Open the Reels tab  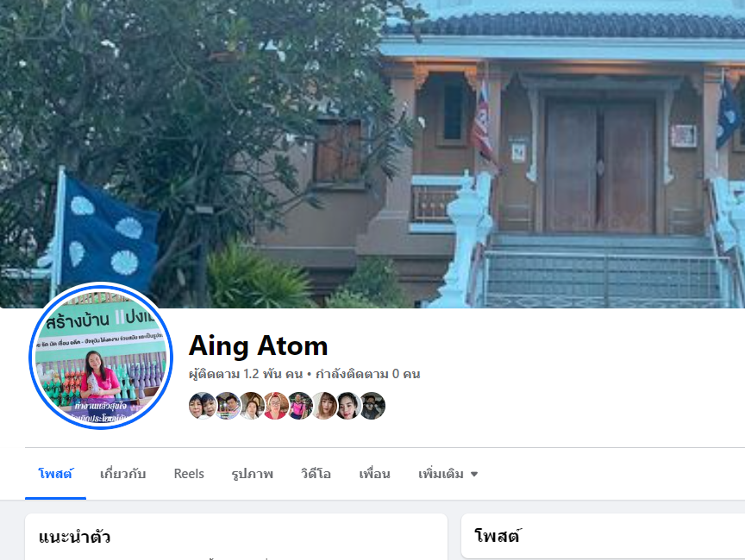coord(189,474)
